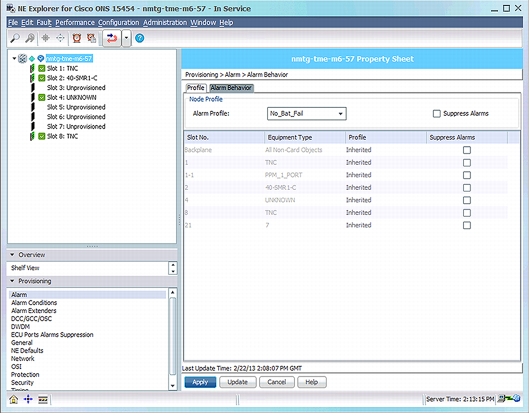This screenshot has width=530, height=415.
Task: Open the Alarm Profile dropdown
Action: pyautogui.click(x=307, y=114)
